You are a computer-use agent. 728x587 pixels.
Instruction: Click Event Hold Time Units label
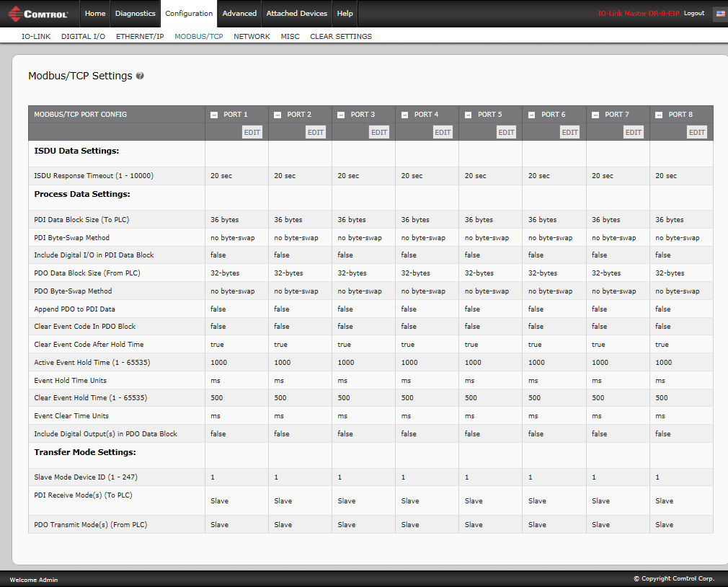(x=70, y=380)
